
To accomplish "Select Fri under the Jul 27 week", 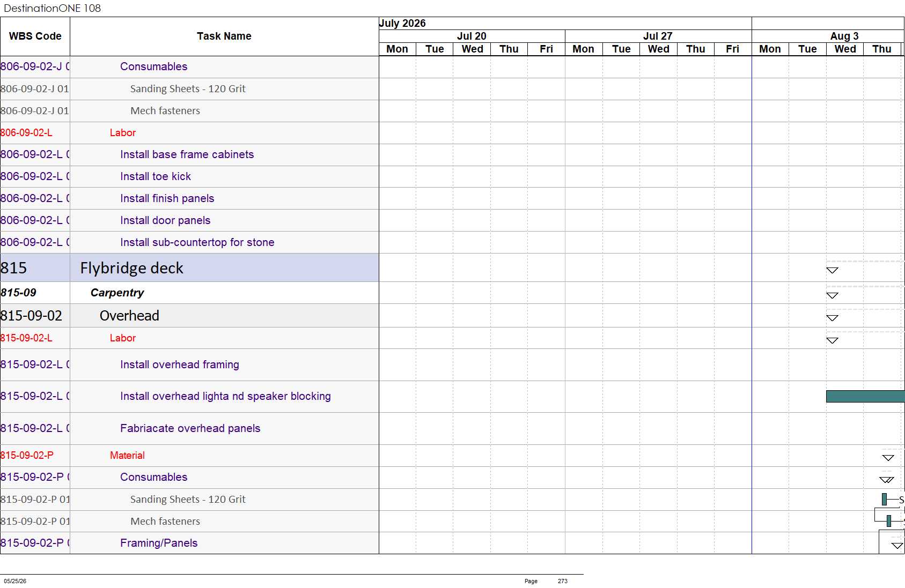I will [x=733, y=49].
